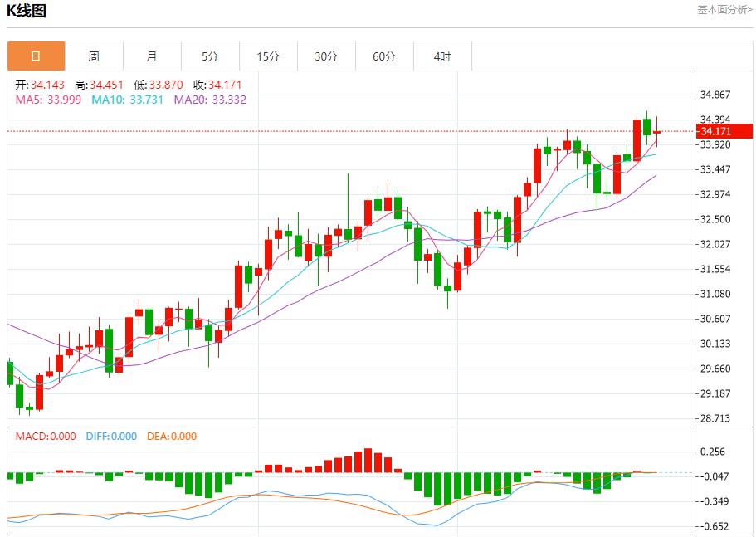Switch to the 月 monthly tab
This screenshot has width=756, height=537.
coord(152,56)
